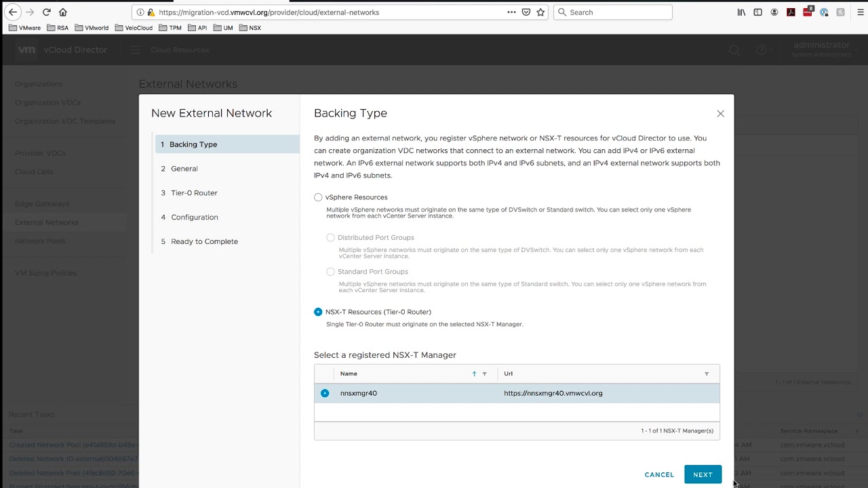Open Network Pools in background sidebar
The width and height of the screenshot is (868, 488).
coord(40,241)
